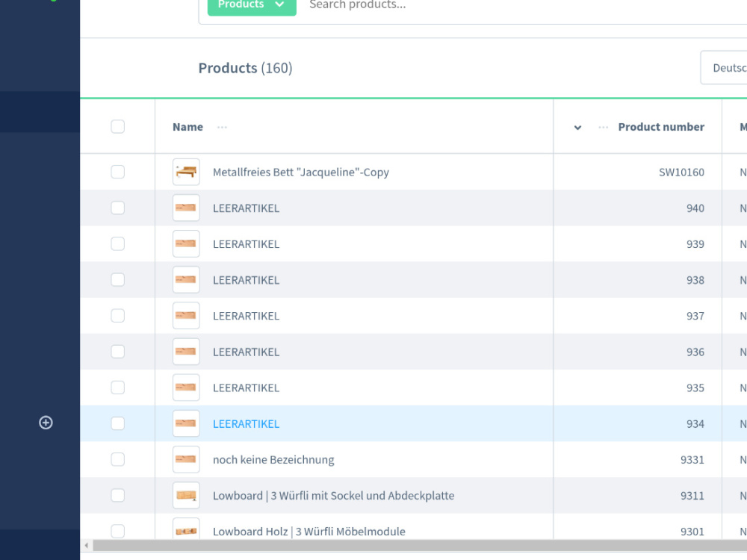This screenshot has width=747, height=560.
Task: Open LEERARTIKEL product in row 936
Action: (246, 352)
